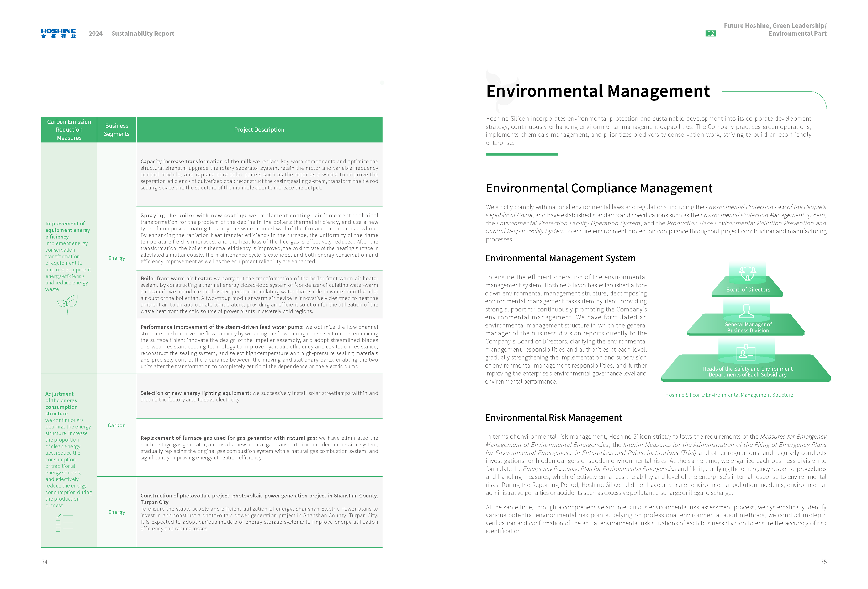Screen dimensions: 868x589
Task: Click the checked tick mark in checklist graphic
Action: click(58, 516)
